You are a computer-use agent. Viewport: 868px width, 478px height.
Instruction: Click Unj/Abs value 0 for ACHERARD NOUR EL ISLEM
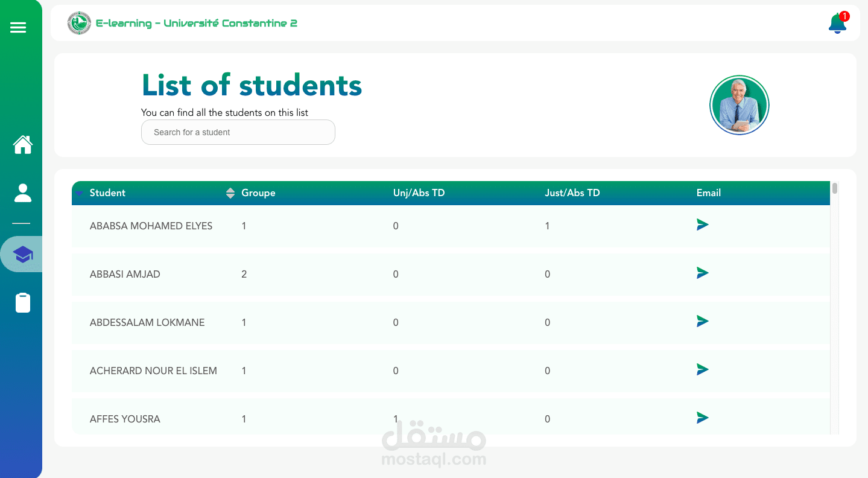[x=396, y=371]
